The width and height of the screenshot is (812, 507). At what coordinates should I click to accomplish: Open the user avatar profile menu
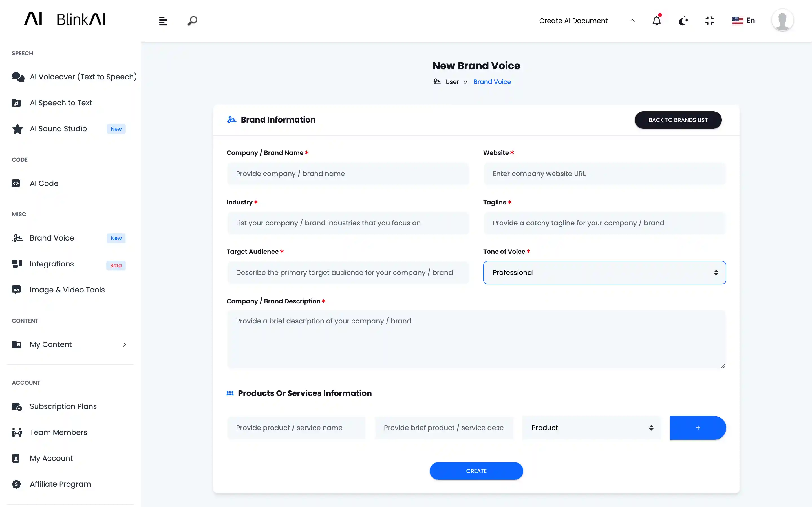coord(782,20)
